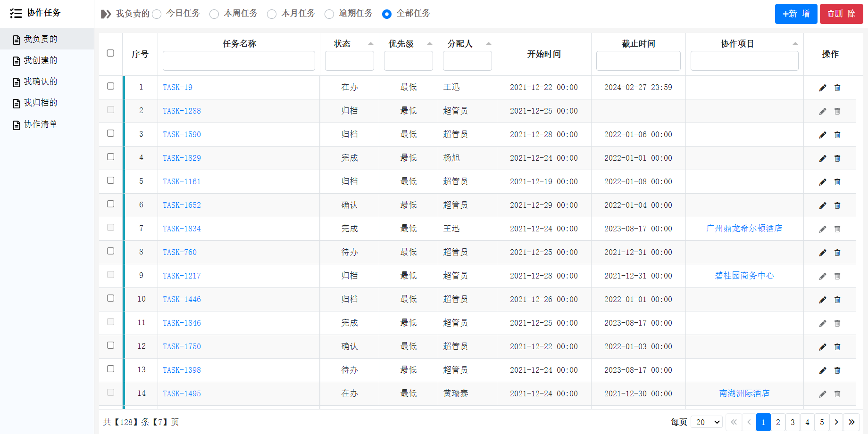This screenshot has height=434, width=868.
Task: Select the 本月任务 radio button
Action: pos(272,14)
